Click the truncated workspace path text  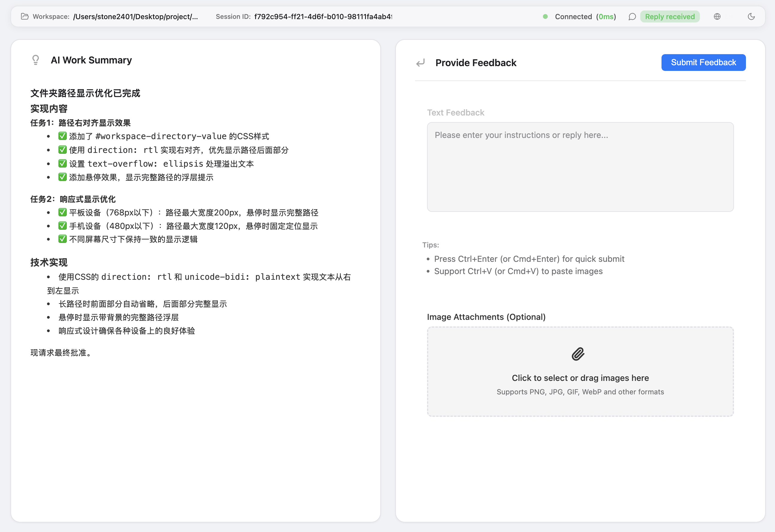(x=135, y=17)
